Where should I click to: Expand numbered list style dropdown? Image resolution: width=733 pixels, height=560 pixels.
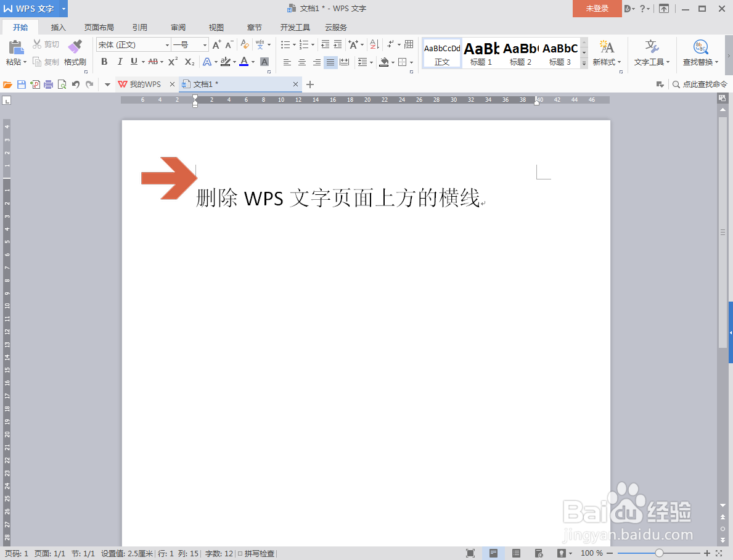click(313, 45)
